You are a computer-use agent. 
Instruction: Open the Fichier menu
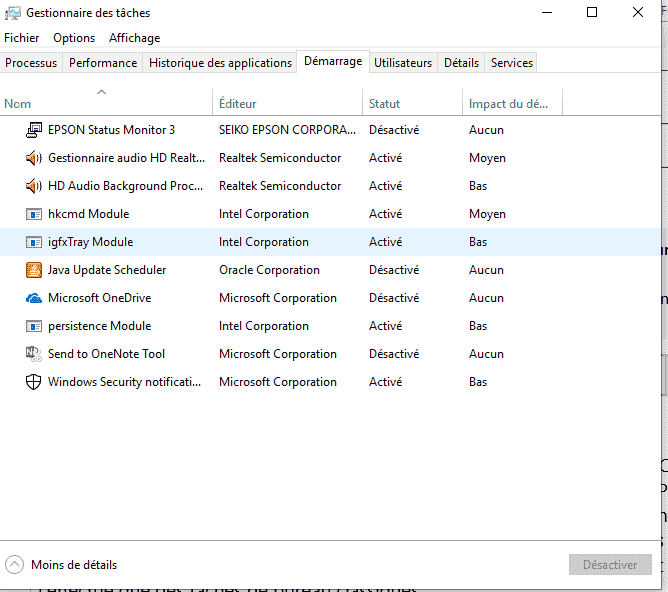(21, 38)
